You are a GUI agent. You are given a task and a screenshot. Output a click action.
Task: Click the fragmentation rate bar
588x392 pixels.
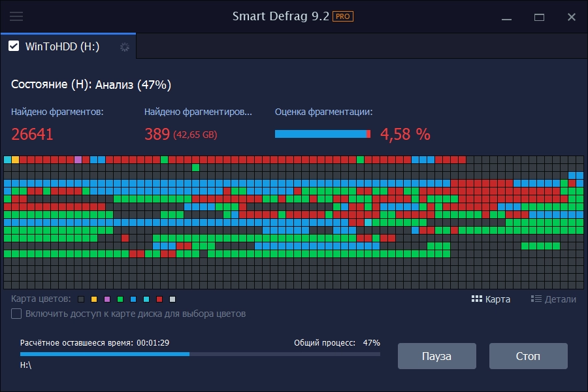pos(323,134)
